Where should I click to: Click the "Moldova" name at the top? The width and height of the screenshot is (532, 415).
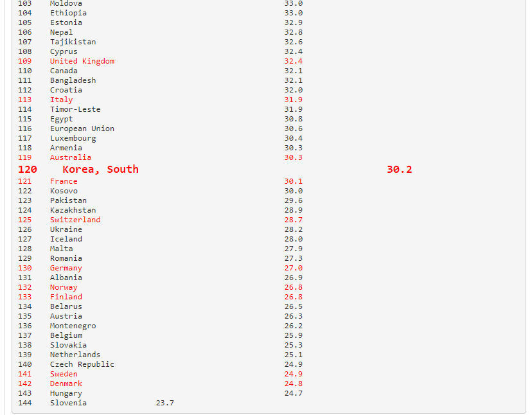point(66,3)
